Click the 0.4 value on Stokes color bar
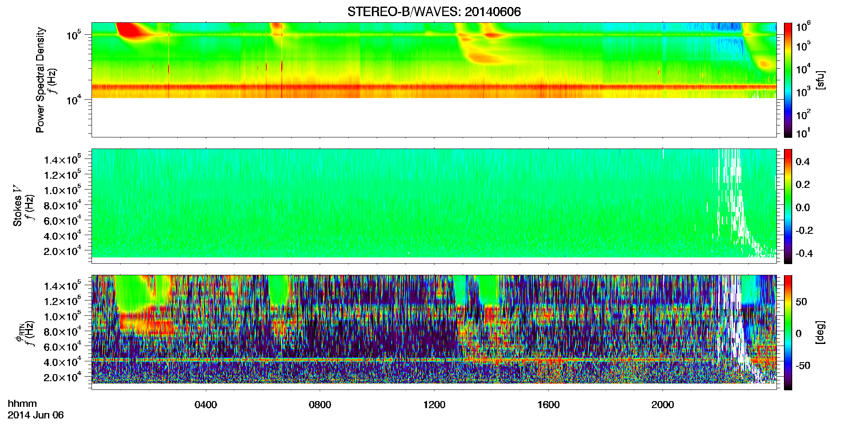Viewport: 868px width, 447px height. pyautogui.click(x=803, y=162)
